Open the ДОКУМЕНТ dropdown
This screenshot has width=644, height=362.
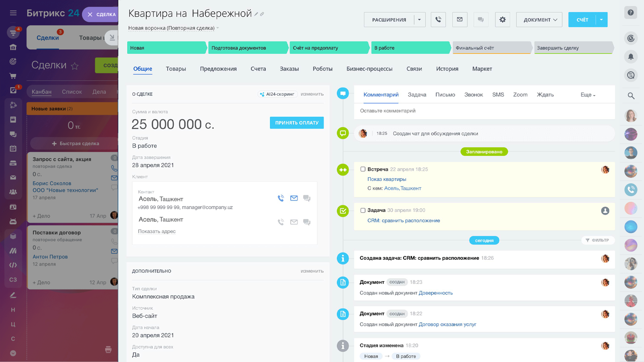(539, 20)
